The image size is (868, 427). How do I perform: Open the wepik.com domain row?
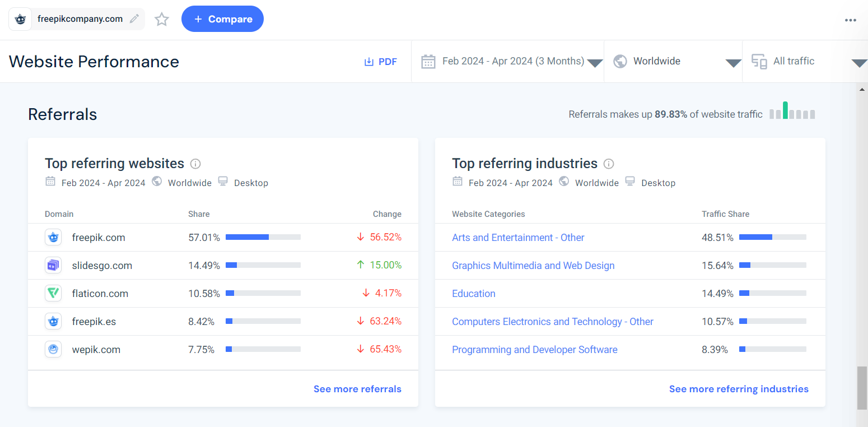[x=223, y=350]
